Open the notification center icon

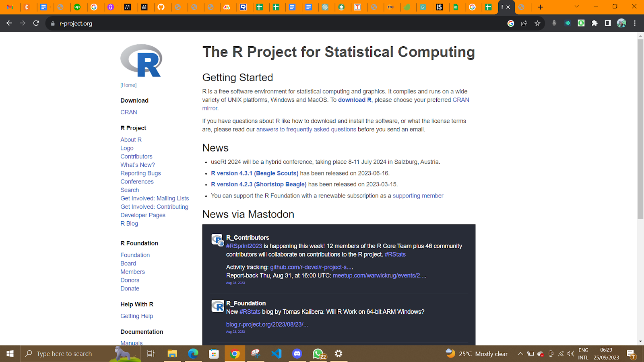(631, 354)
